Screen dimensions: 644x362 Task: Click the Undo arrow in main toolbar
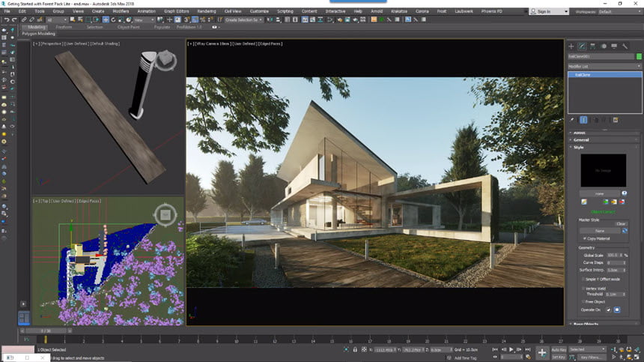tap(7, 19)
